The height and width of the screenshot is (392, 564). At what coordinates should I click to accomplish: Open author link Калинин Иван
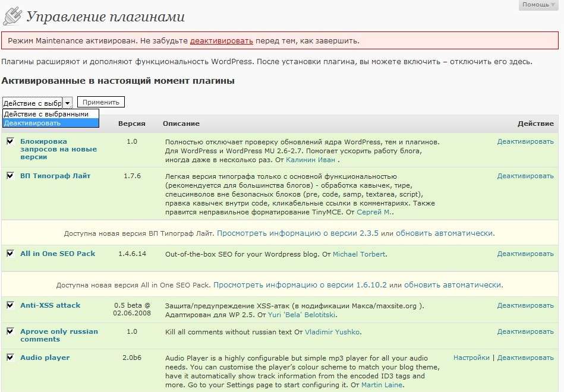(x=310, y=160)
